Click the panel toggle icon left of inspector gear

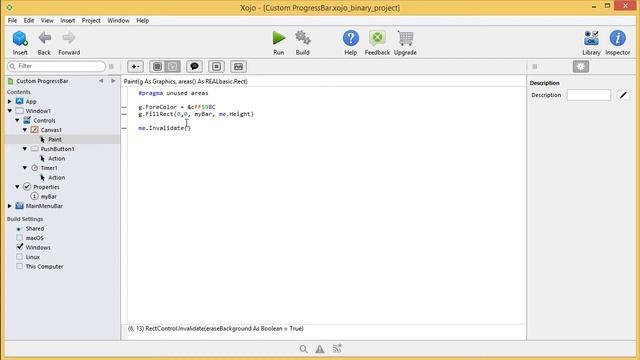[535, 67]
